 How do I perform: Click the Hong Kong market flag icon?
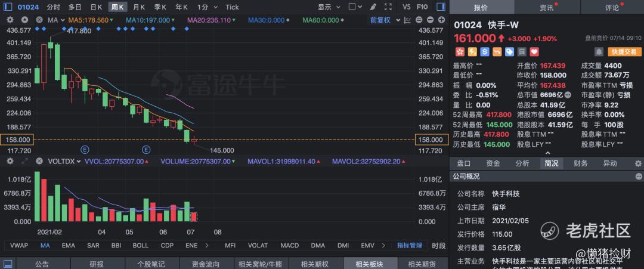tap(460, 52)
